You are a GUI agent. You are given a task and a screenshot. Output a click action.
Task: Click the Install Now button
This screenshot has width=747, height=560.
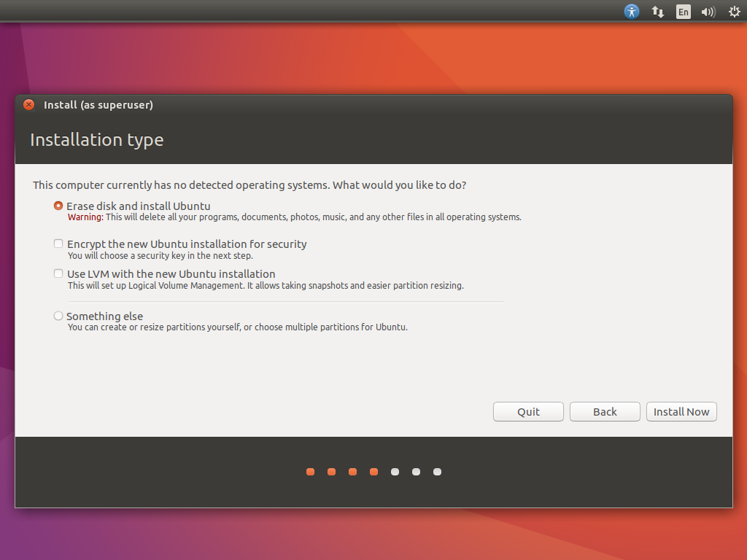(x=681, y=412)
